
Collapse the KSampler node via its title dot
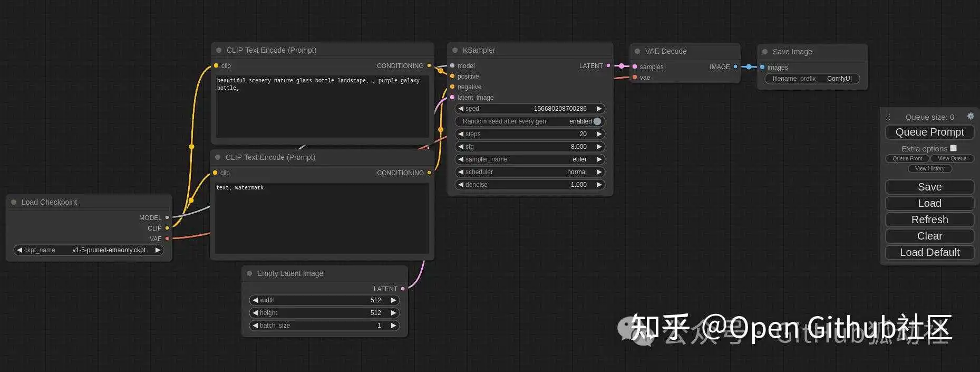(x=455, y=50)
